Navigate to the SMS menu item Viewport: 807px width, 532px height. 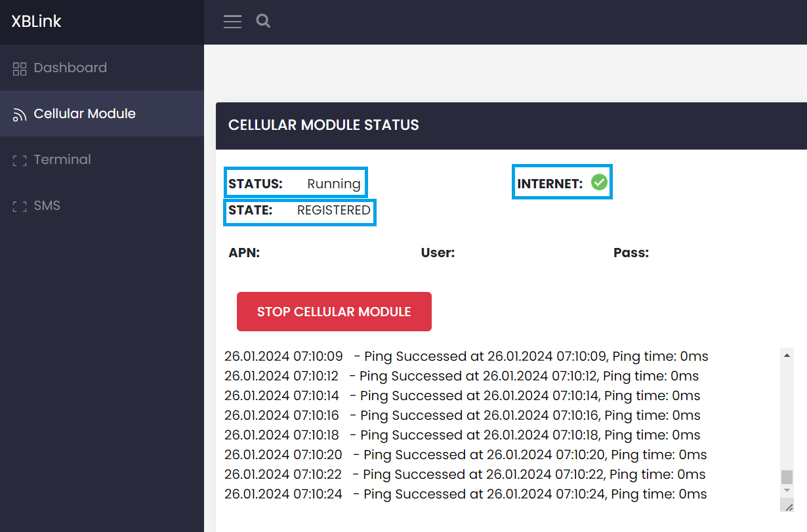47,205
